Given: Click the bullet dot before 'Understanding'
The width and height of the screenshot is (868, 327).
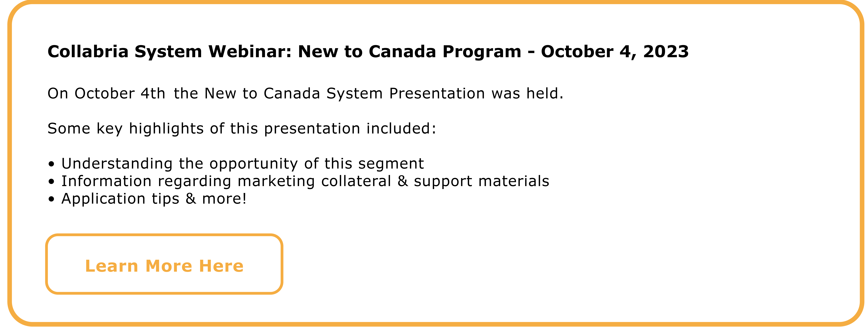Looking at the screenshot, I should point(51,164).
